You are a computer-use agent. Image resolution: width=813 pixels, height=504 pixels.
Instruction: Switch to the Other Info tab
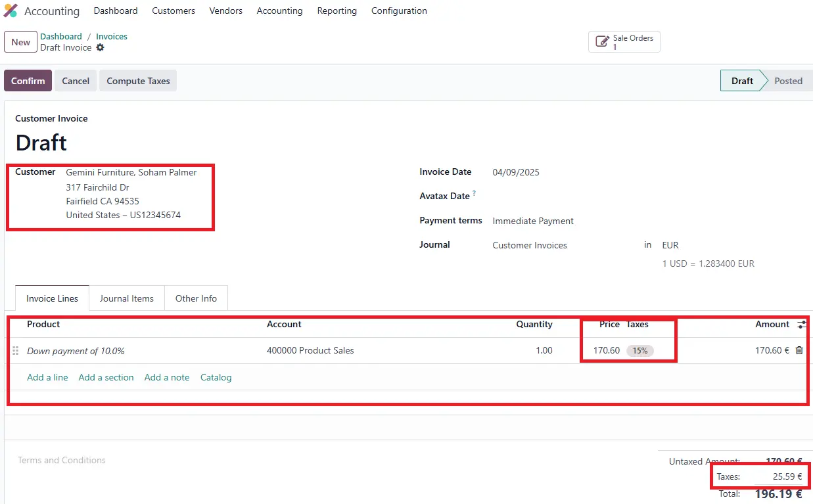coord(196,298)
